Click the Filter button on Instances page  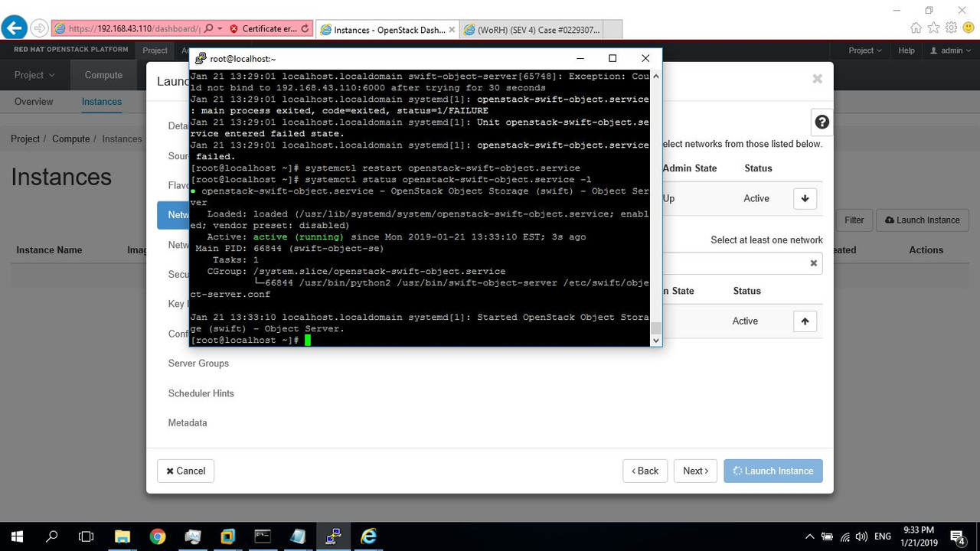point(854,220)
